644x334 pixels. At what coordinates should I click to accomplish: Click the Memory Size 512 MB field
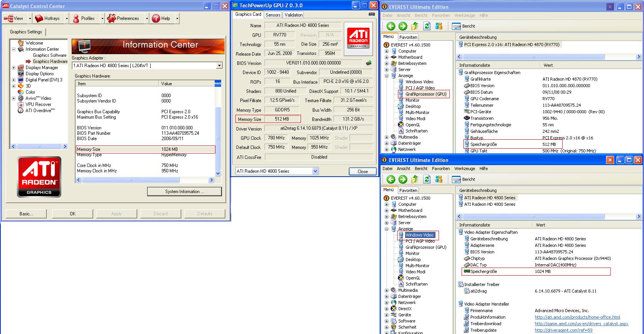[282, 119]
